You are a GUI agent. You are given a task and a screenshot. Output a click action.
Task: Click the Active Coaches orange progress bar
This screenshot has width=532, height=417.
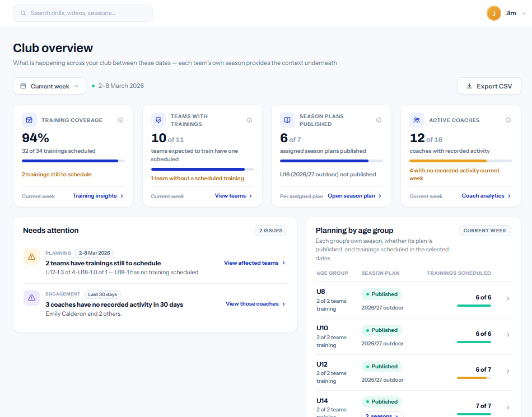tap(461, 161)
